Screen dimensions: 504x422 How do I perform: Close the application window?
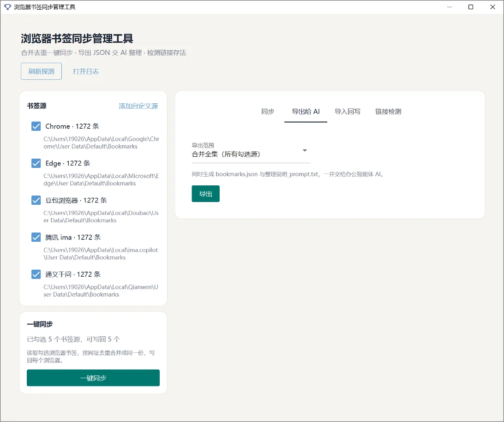pos(492,7)
